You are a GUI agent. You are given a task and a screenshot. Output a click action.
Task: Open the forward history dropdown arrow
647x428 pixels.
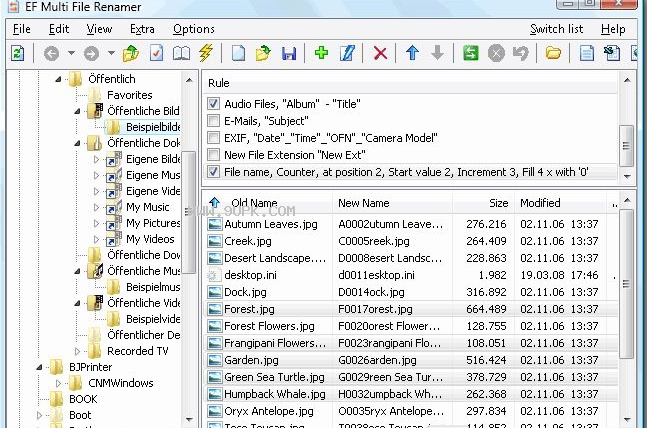coord(111,53)
